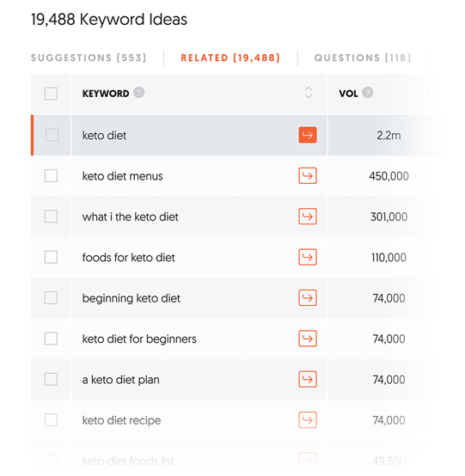Check the box for 'keto diet menus'
Viewport: 465px width, 476px height.
tap(51, 175)
